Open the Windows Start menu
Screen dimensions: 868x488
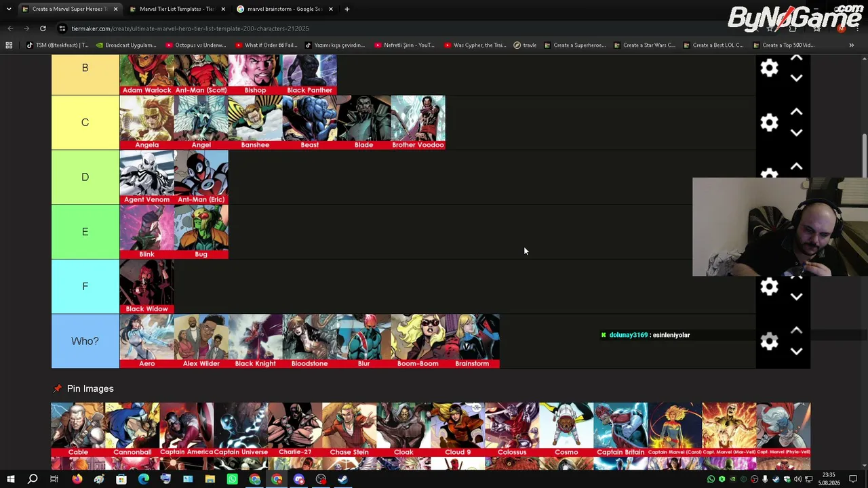11,479
